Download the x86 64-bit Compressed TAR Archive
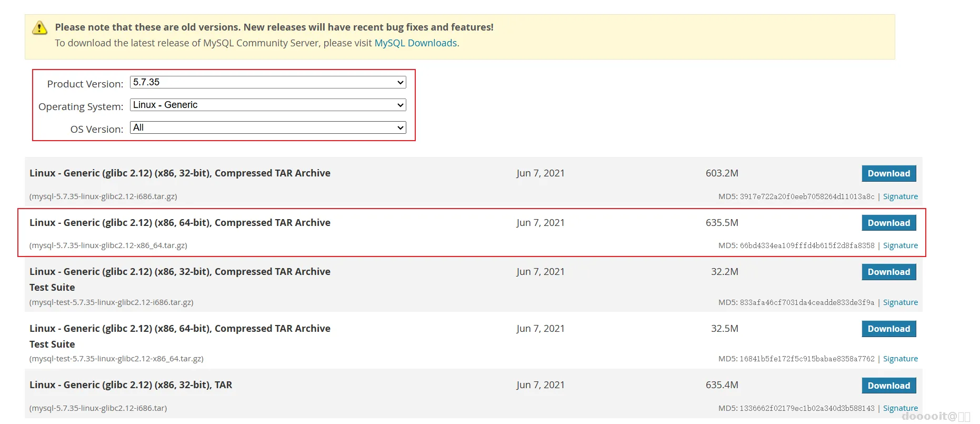Screen dimensions: 980x424 (888, 223)
